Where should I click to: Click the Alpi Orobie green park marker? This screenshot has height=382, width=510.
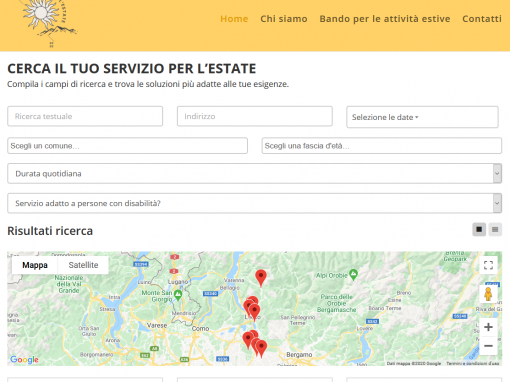click(353, 275)
